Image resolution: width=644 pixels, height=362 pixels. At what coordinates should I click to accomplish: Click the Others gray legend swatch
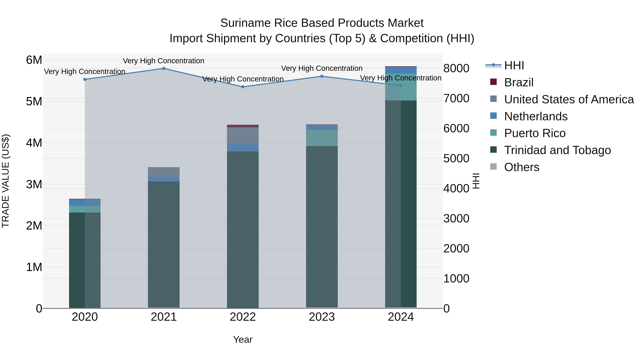[494, 166]
